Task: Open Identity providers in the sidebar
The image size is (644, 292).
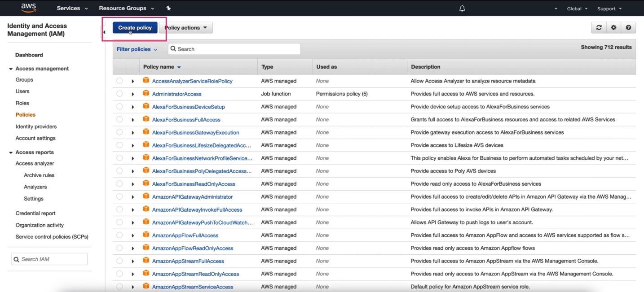Action: [36, 126]
